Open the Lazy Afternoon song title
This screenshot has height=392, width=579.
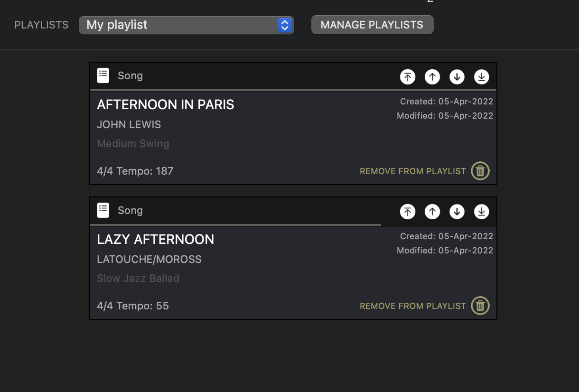click(x=156, y=239)
